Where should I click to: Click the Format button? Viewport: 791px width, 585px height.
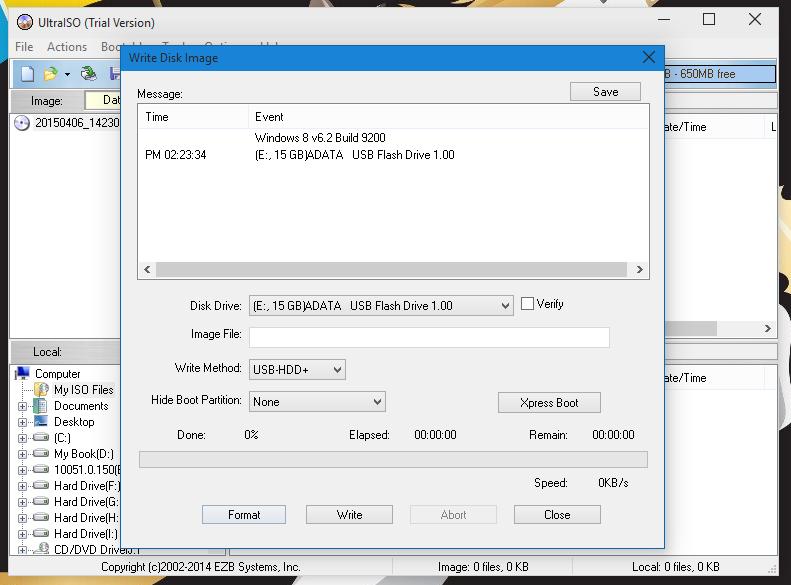(x=243, y=515)
